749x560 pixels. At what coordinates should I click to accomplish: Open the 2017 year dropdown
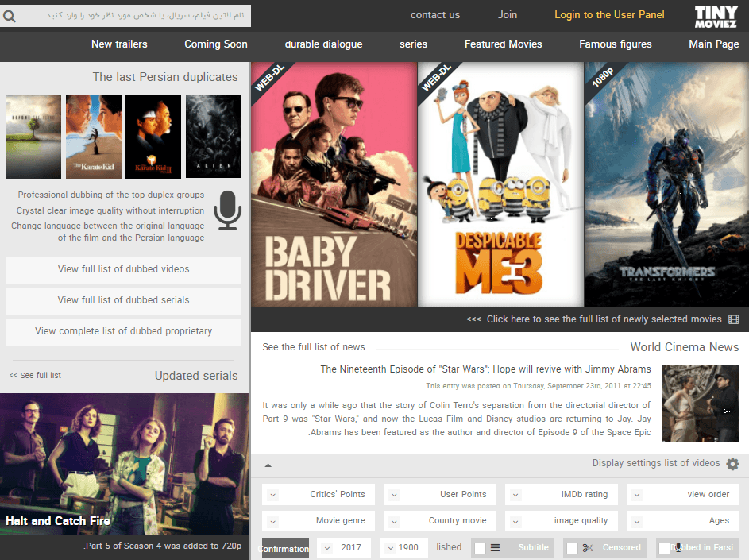click(x=343, y=547)
